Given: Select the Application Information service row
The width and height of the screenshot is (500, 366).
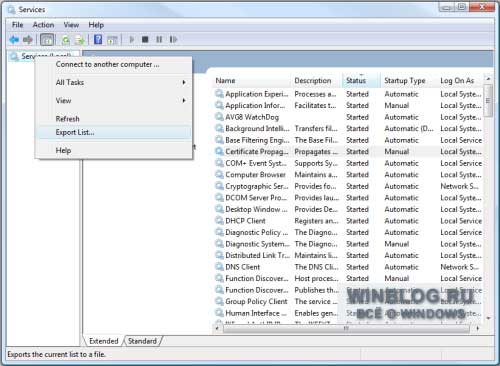Looking at the screenshot, I should (x=348, y=105).
